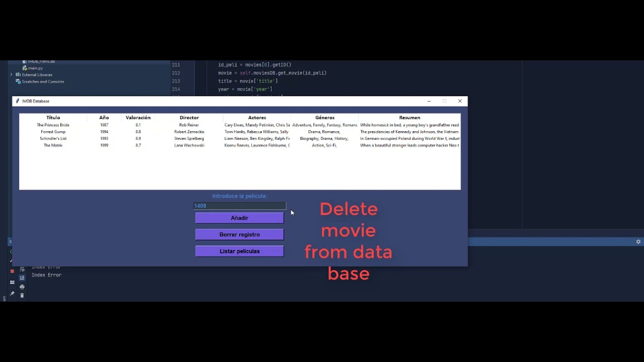Click the 1999 year cell
Viewport: 644px width, 362px height.
tap(104, 145)
